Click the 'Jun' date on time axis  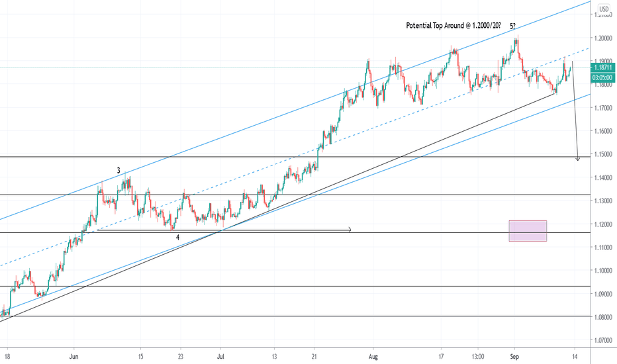[x=73, y=357]
